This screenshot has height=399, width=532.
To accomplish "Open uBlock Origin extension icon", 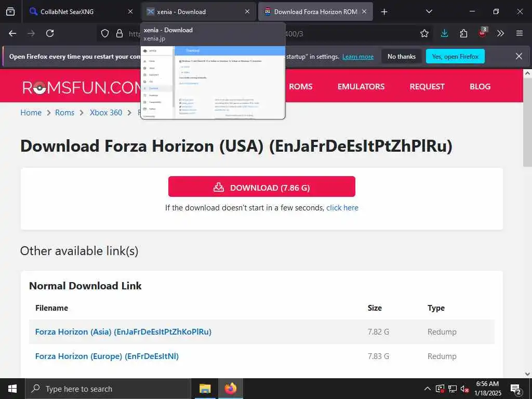I will click(483, 33).
